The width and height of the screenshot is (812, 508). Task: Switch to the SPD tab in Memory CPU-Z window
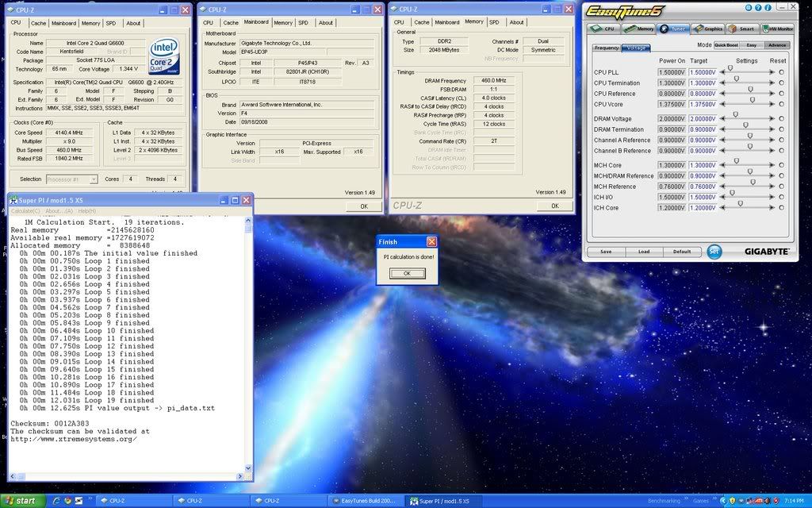(494, 22)
